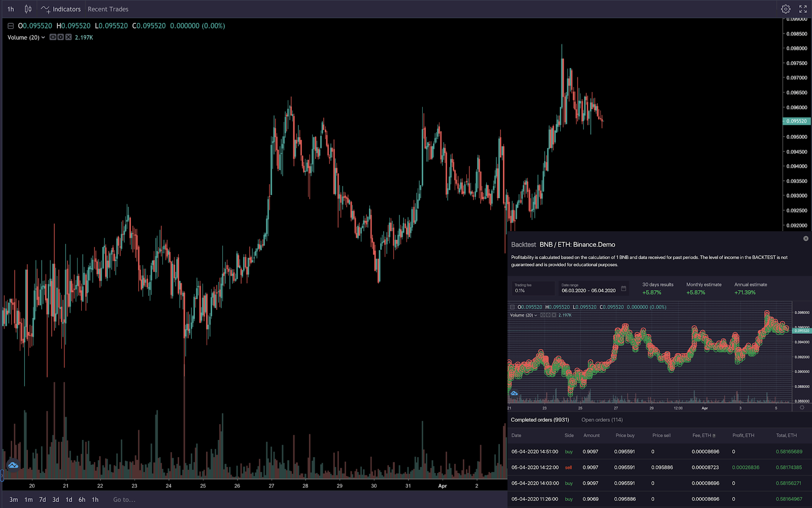Screen dimensions: 812x508
Task: Click total value 0.58165689
Action: point(789,452)
